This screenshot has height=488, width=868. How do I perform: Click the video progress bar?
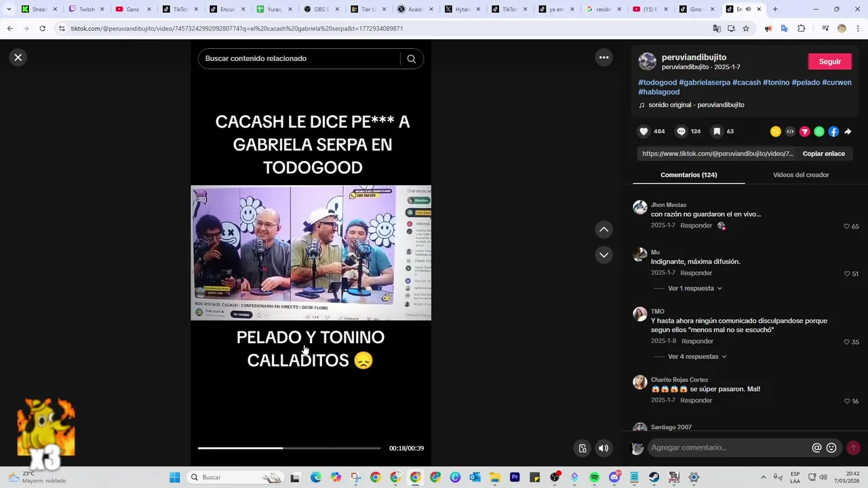pyautogui.click(x=289, y=448)
